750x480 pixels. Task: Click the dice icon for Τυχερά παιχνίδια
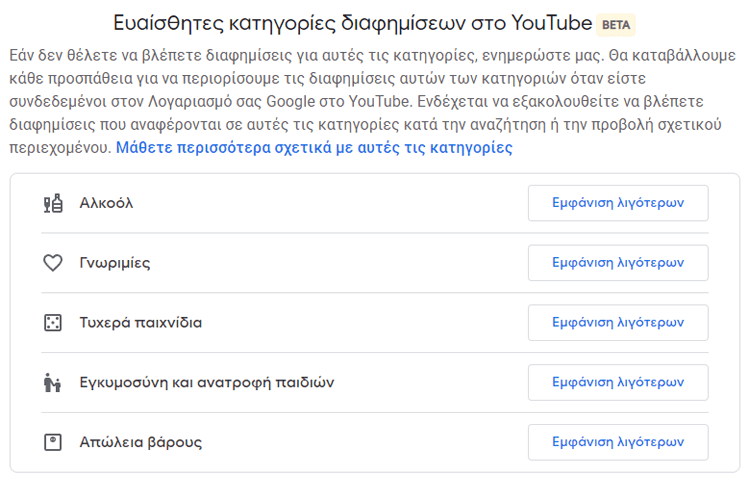tap(53, 323)
